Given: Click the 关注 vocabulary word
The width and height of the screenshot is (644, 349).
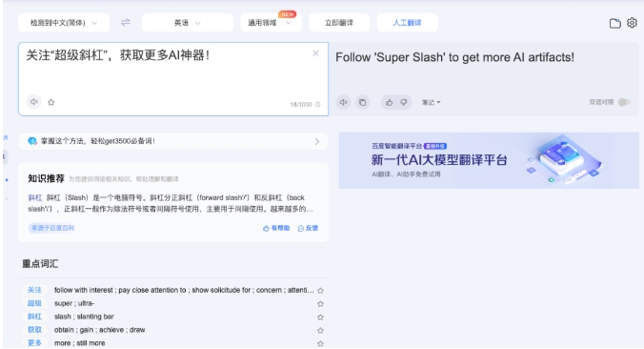Looking at the screenshot, I should [x=34, y=290].
